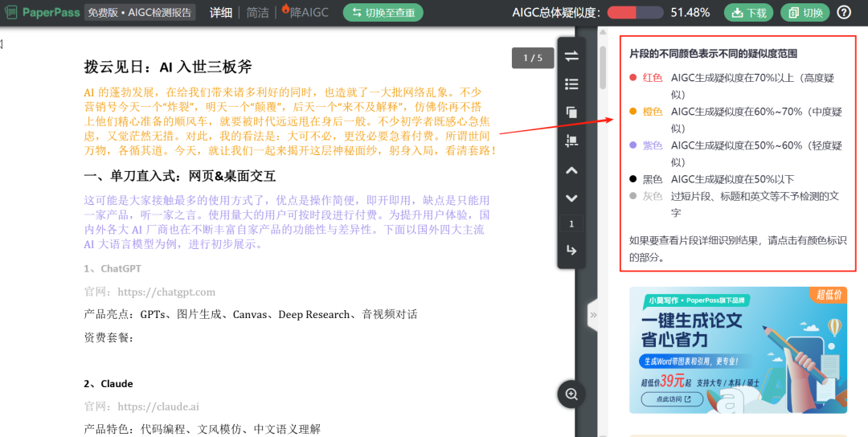Image resolution: width=868 pixels, height=437 pixels.
Task: Switch to the 简洁 view tab
Action: point(257,12)
